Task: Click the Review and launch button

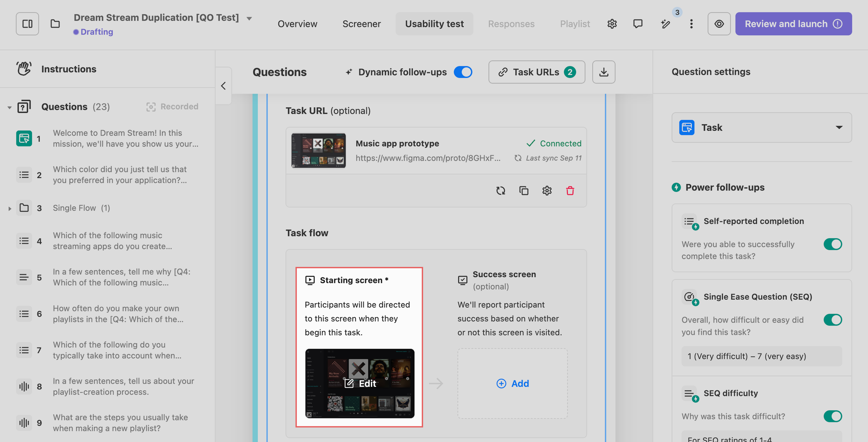Action: [793, 24]
